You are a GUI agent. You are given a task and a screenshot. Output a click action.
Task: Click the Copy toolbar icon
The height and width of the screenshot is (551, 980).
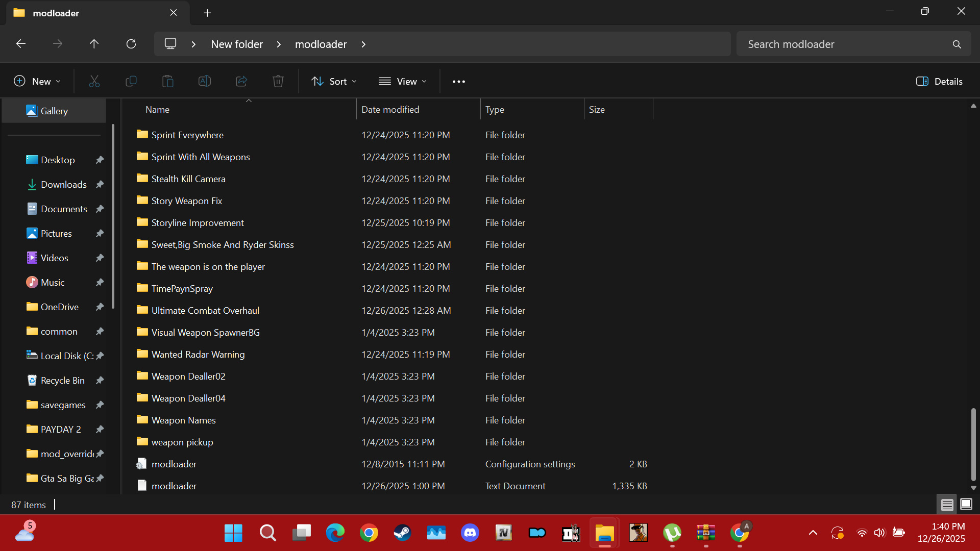pos(131,81)
